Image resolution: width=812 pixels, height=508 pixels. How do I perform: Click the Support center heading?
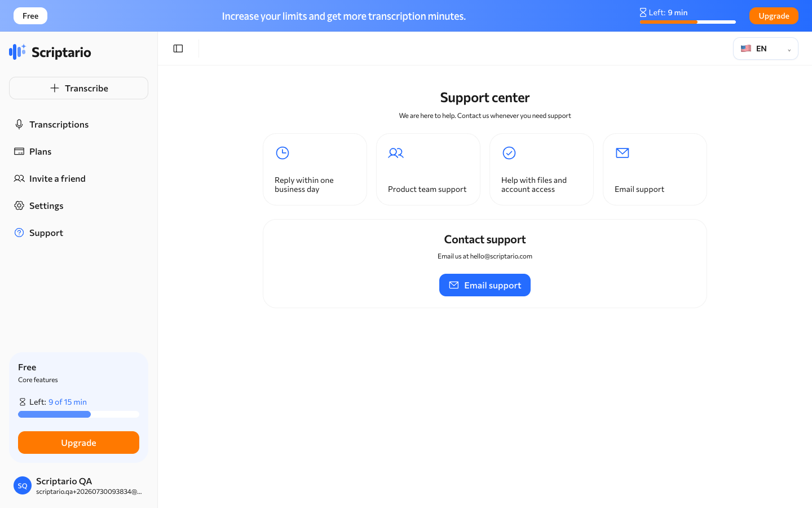coord(485,98)
